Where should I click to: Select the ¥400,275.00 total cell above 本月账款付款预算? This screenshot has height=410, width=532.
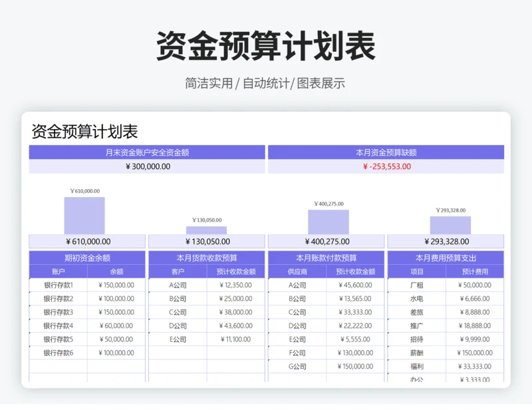(x=326, y=242)
